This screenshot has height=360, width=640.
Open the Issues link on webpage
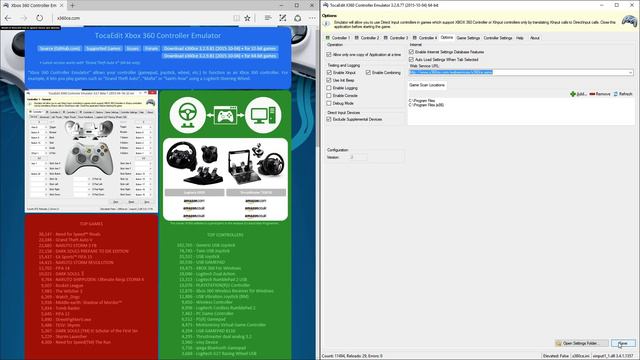coord(132,49)
